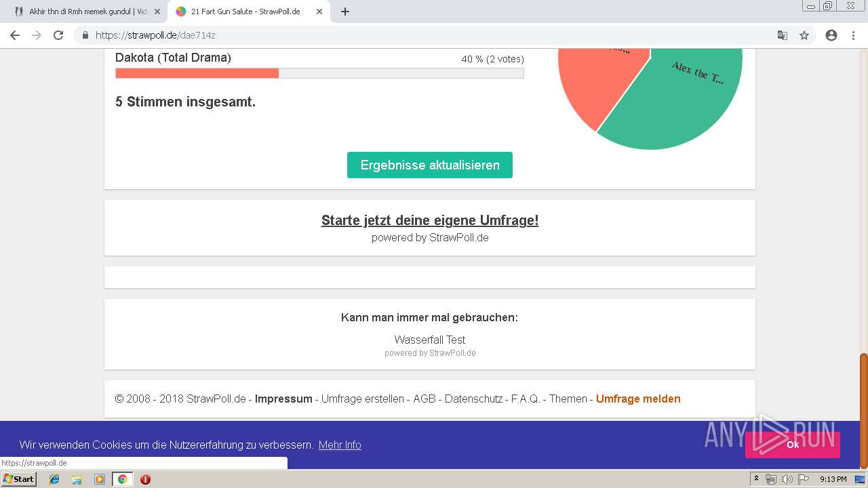Viewport: 868px width, 488px height.
Task: Open the media player taskbar icon
Action: click(100, 479)
